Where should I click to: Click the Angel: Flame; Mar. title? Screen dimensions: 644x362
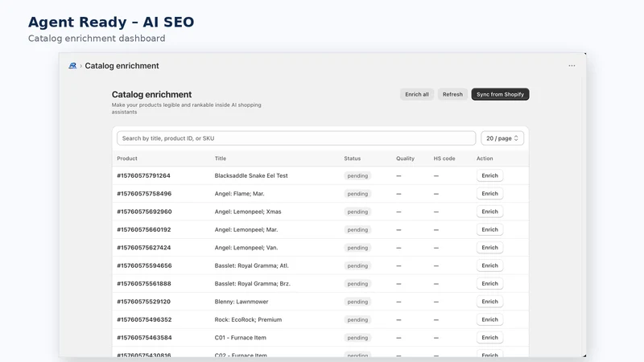(239, 194)
